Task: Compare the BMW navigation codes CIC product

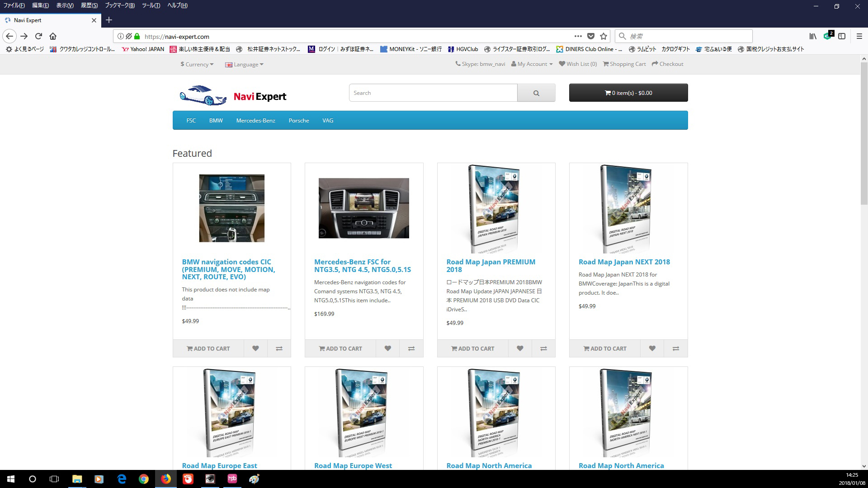Action: pyautogui.click(x=279, y=348)
